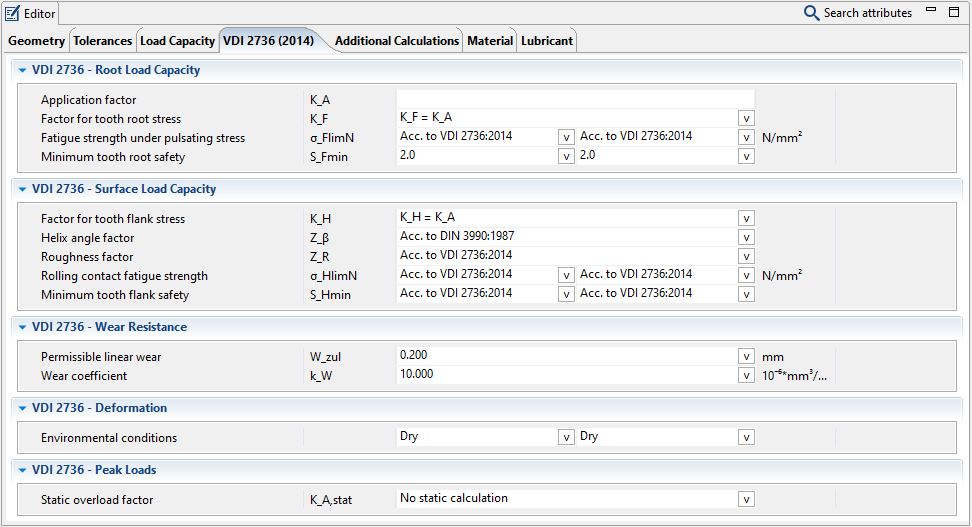Screen dimensions: 972x527
Task: Open the wear coefficient k_W dropdown arrow
Action: point(746,375)
